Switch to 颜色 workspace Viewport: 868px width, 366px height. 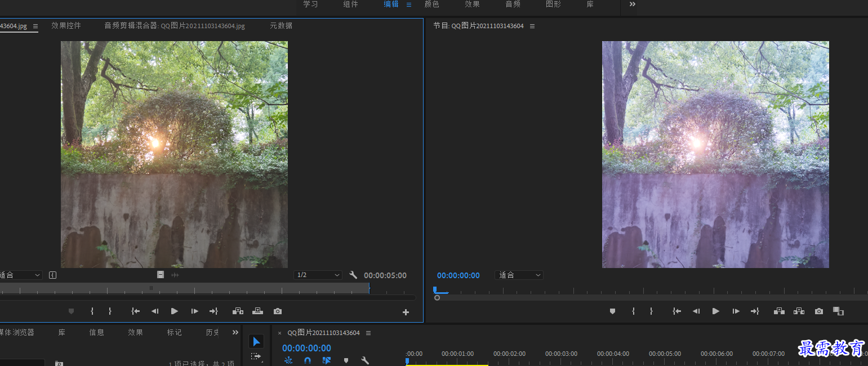[431, 4]
